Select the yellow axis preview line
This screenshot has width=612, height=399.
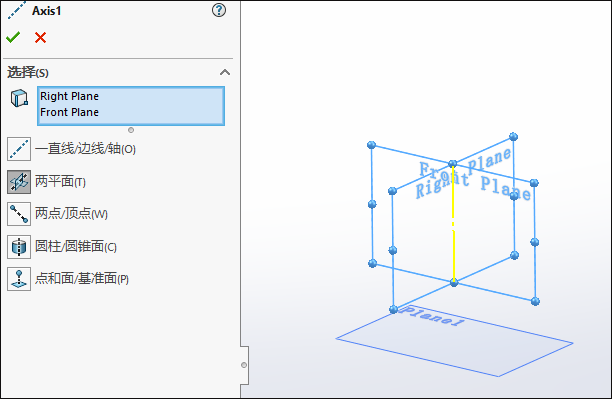[x=454, y=223]
